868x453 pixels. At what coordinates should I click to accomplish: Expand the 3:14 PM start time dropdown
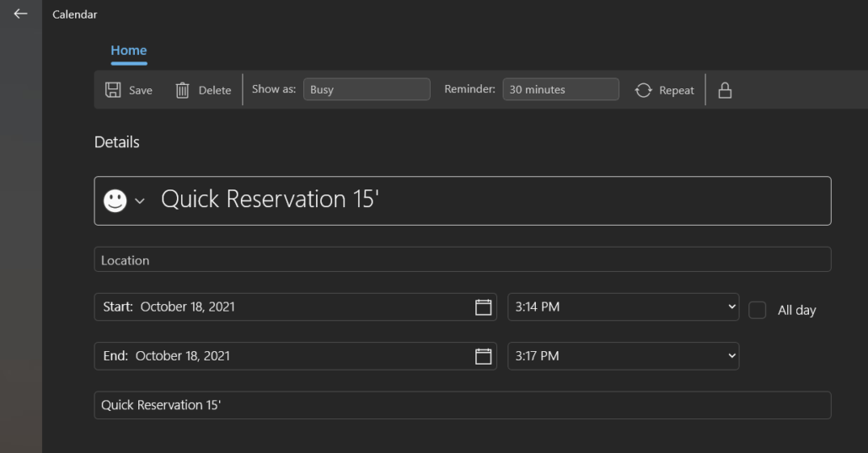click(x=623, y=307)
